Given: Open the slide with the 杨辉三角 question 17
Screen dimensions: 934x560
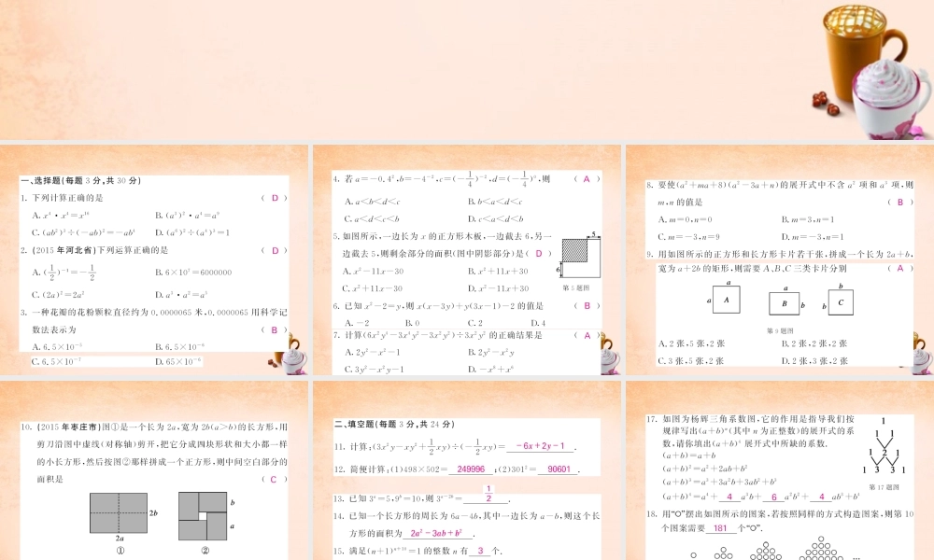Looking at the screenshot, I should 780,470.
